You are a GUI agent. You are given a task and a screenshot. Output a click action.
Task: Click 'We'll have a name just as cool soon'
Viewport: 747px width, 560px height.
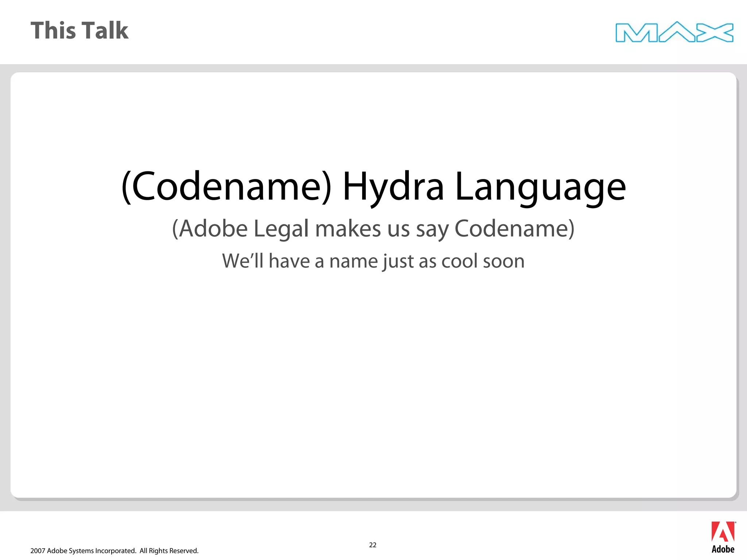point(373,261)
